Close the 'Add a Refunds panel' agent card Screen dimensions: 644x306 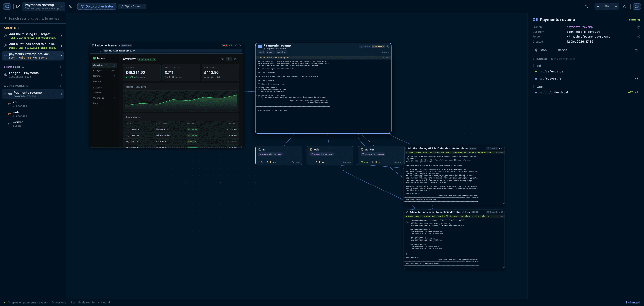[502, 212]
